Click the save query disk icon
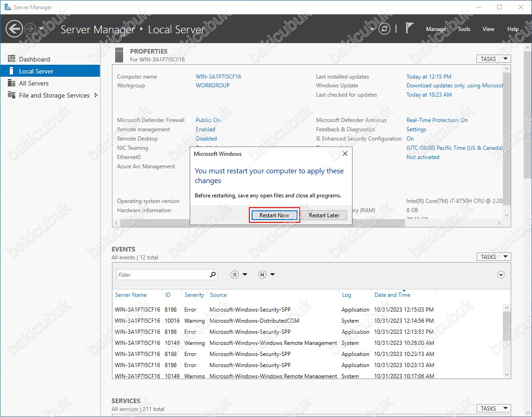Viewport: 532px width, 417px height. pyautogui.click(x=262, y=275)
